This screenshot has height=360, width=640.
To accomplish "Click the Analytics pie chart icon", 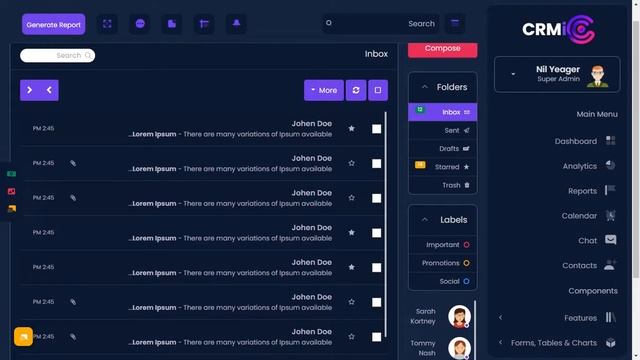I will (611, 165).
